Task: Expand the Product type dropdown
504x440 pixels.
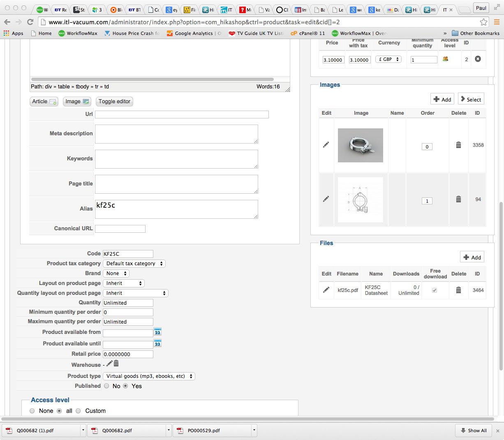Action: pos(149,376)
